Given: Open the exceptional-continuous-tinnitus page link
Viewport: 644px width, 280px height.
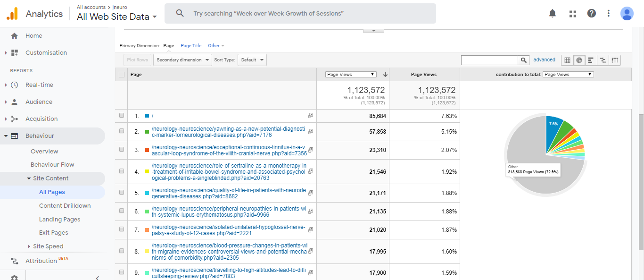Looking at the screenshot, I should pyautogui.click(x=229, y=150).
